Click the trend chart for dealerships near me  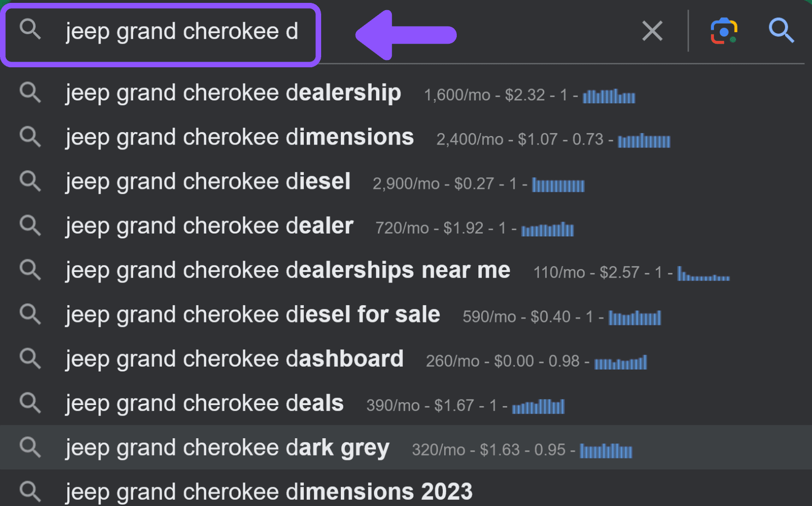(703, 273)
